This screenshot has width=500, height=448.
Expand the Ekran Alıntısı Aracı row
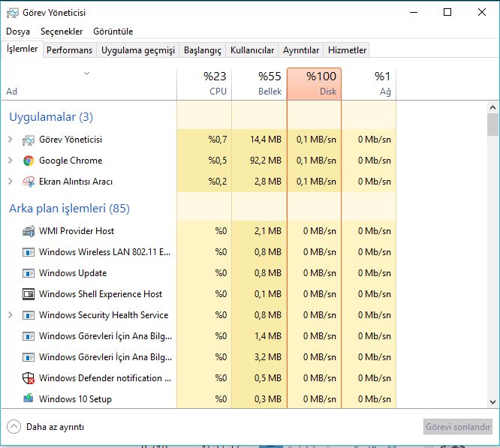(x=11, y=182)
